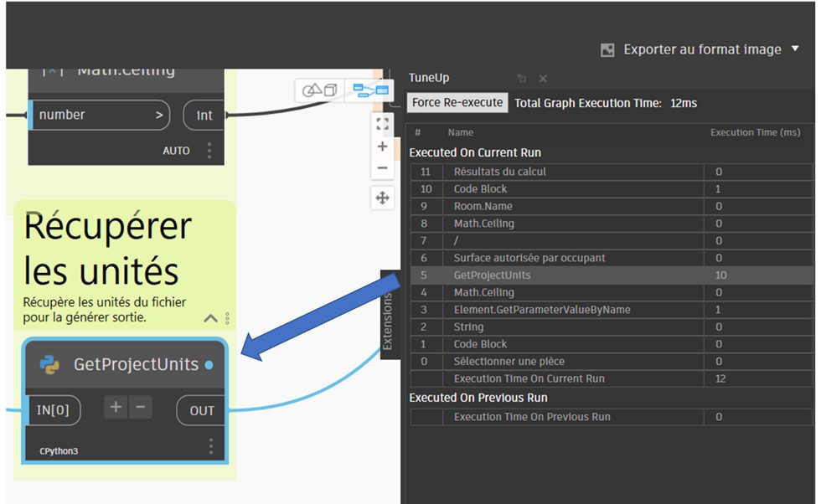Select the Room.Name row
The image size is (821, 504).
(611, 206)
